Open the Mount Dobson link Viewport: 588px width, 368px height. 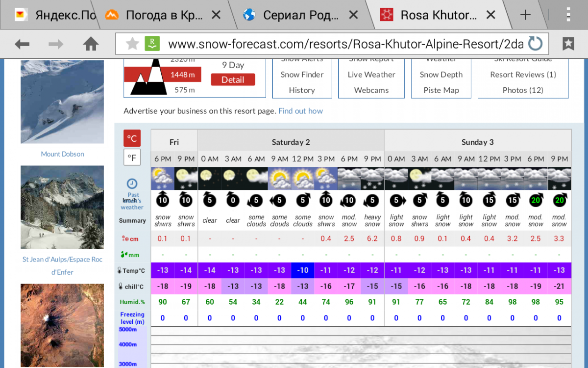click(62, 154)
